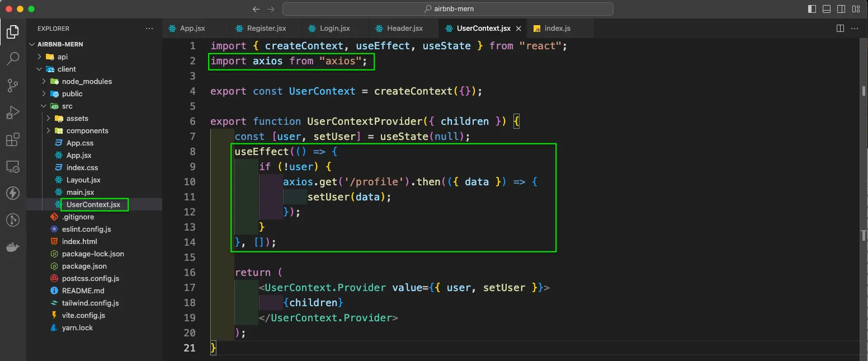This screenshot has width=868, height=361.
Task: Switch to the Register.jsx tab
Action: [x=266, y=28]
